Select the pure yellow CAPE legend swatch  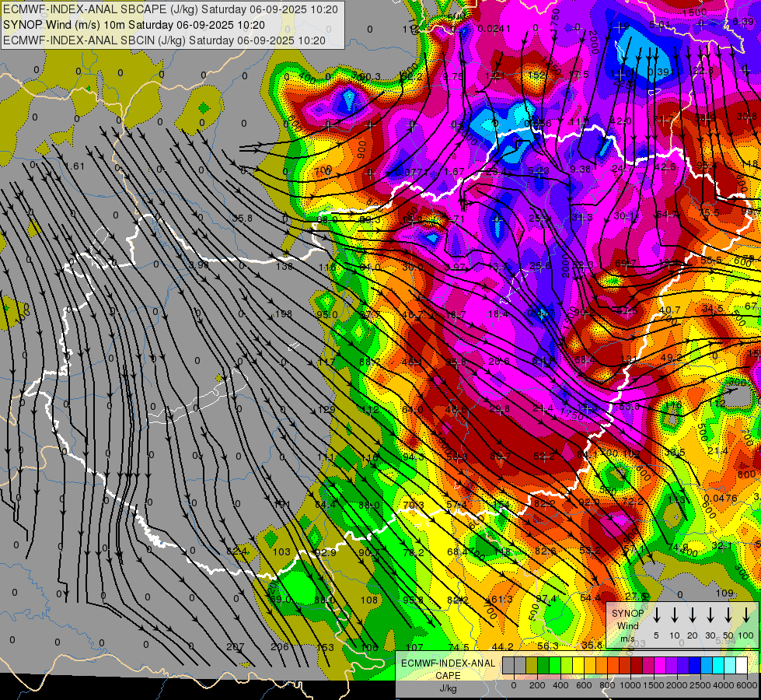click(x=578, y=665)
